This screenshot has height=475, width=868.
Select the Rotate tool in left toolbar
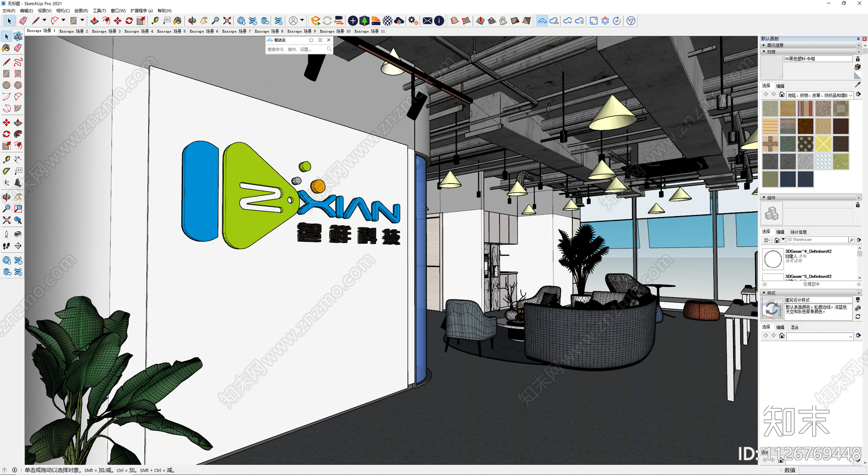pos(7,134)
